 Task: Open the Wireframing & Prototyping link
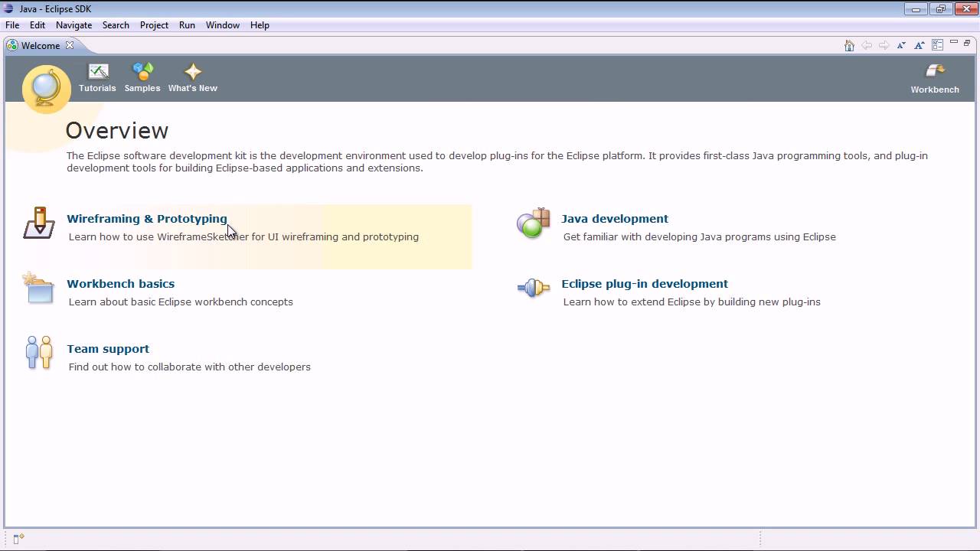point(147,219)
